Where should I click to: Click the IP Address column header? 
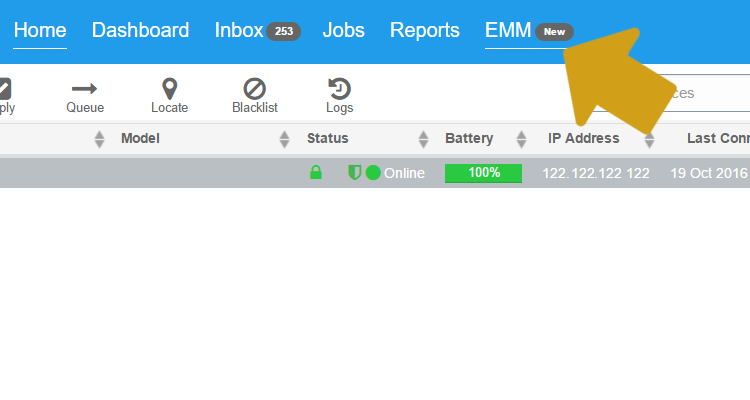point(584,139)
